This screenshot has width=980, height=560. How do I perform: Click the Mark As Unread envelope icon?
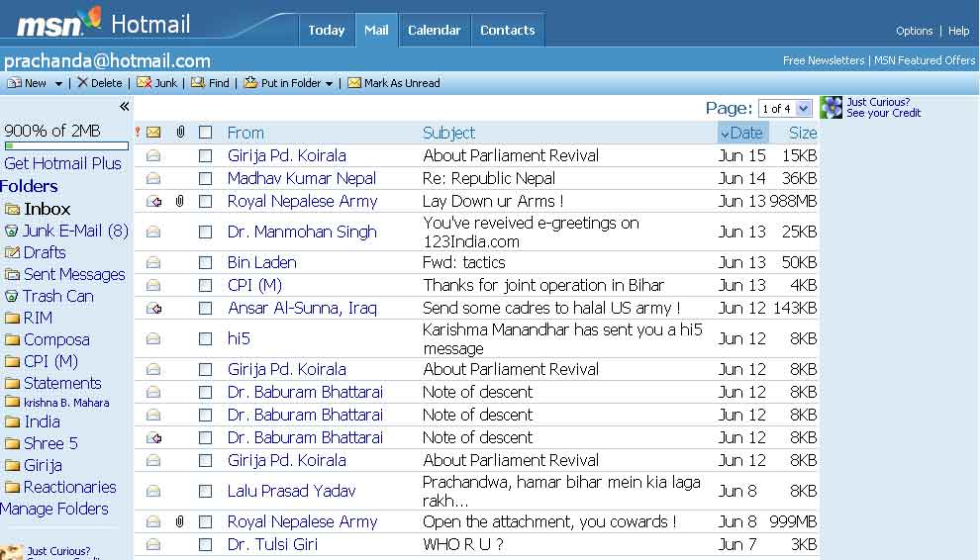(353, 83)
